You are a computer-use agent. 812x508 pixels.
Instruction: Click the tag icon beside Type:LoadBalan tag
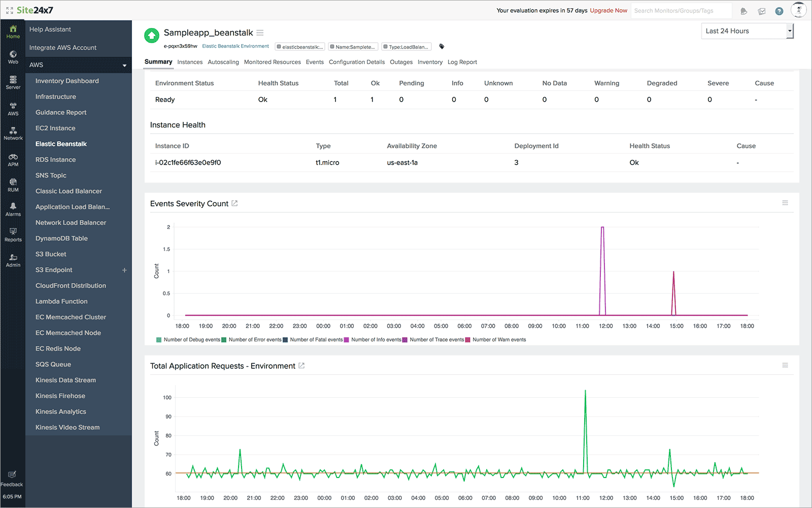[442, 47]
